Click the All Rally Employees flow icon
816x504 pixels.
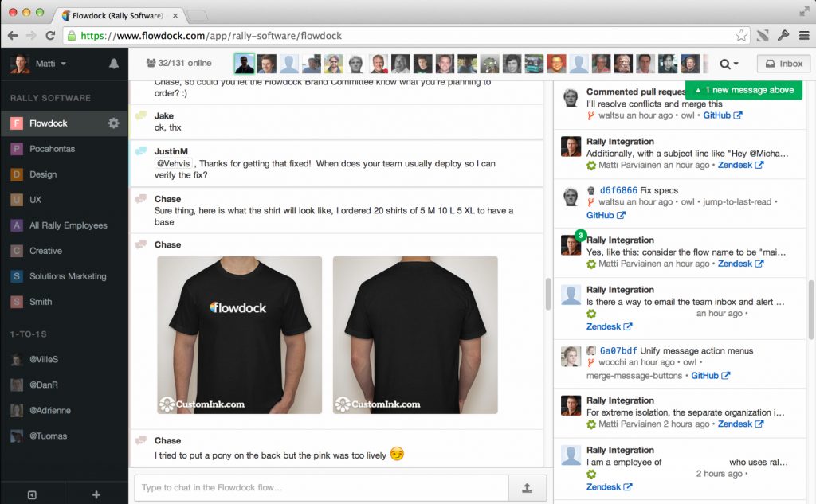point(17,225)
